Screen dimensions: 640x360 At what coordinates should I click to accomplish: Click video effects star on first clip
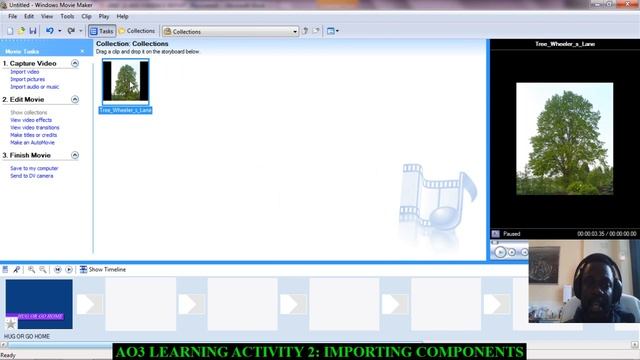click(11, 324)
